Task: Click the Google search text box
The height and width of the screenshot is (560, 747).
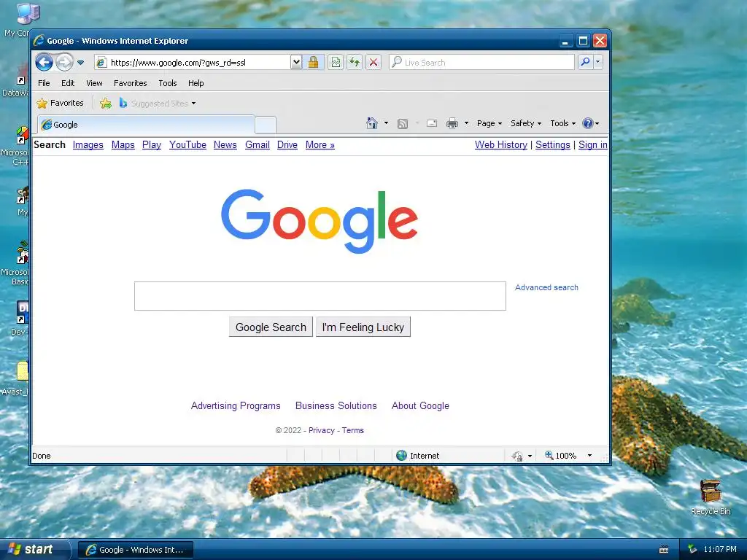Action: [x=320, y=296]
